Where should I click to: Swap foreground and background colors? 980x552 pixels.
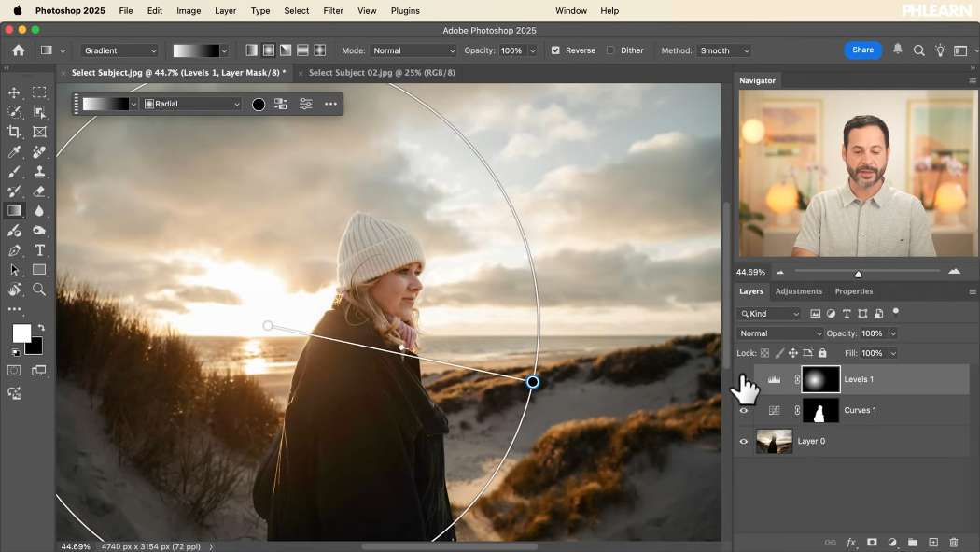[x=41, y=328]
